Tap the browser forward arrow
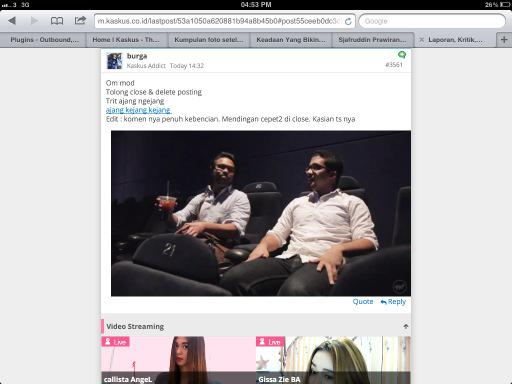 pyautogui.click(x=34, y=21)
